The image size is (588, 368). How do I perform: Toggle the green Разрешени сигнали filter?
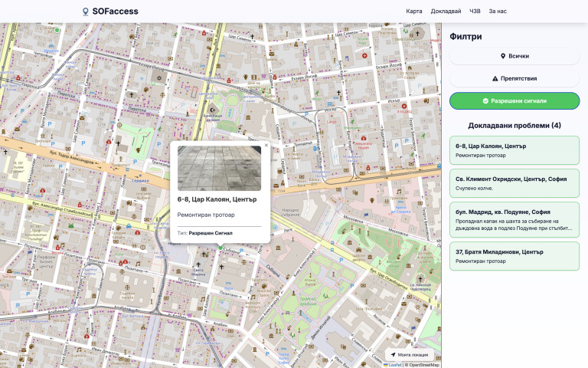[x=514, y=100]
